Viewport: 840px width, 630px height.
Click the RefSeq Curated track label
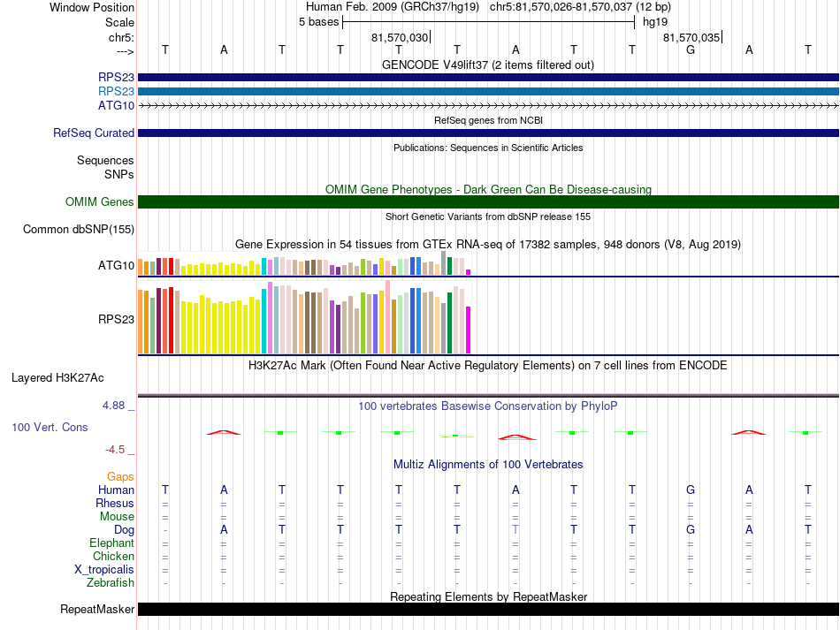click(93, 133)
